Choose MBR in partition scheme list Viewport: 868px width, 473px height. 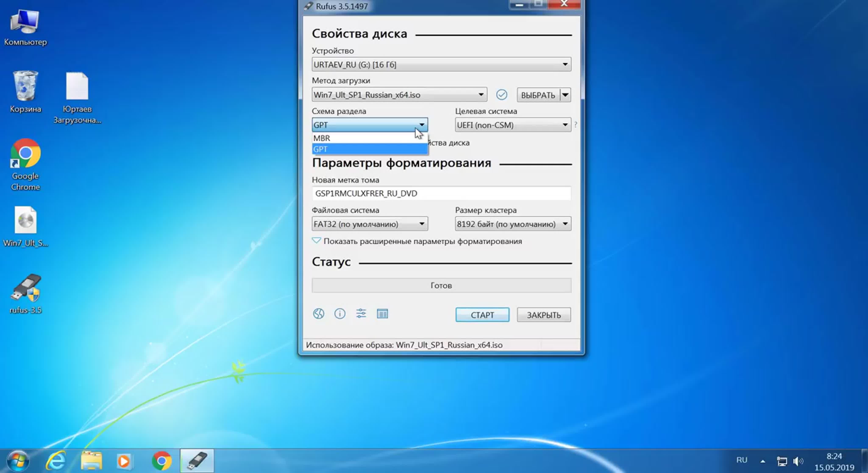coord(370,138)
